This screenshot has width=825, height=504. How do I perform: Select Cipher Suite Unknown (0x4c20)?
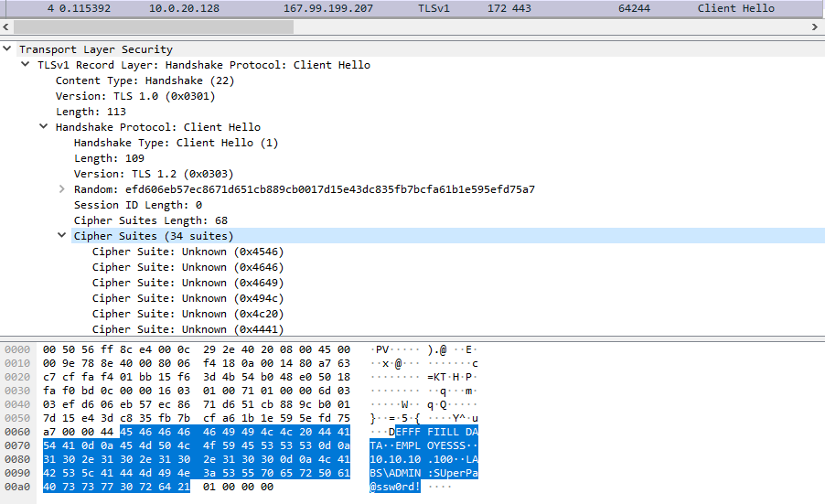click(x=187, y=314)
